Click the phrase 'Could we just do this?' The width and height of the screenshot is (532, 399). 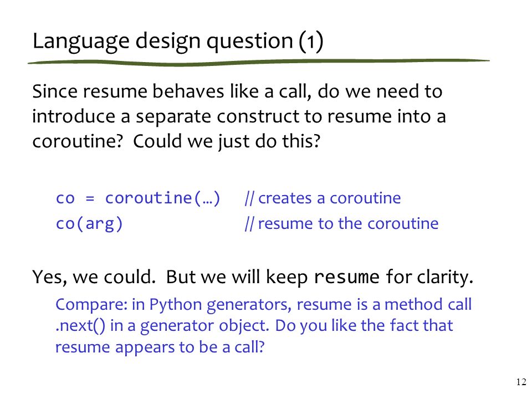click(x=226, y=141)
